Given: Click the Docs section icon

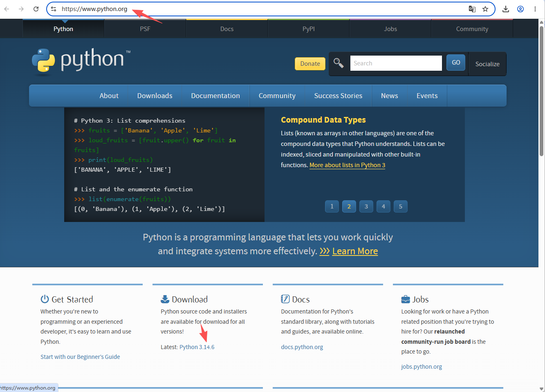Looking at the screenshot, I should [285, 299].
